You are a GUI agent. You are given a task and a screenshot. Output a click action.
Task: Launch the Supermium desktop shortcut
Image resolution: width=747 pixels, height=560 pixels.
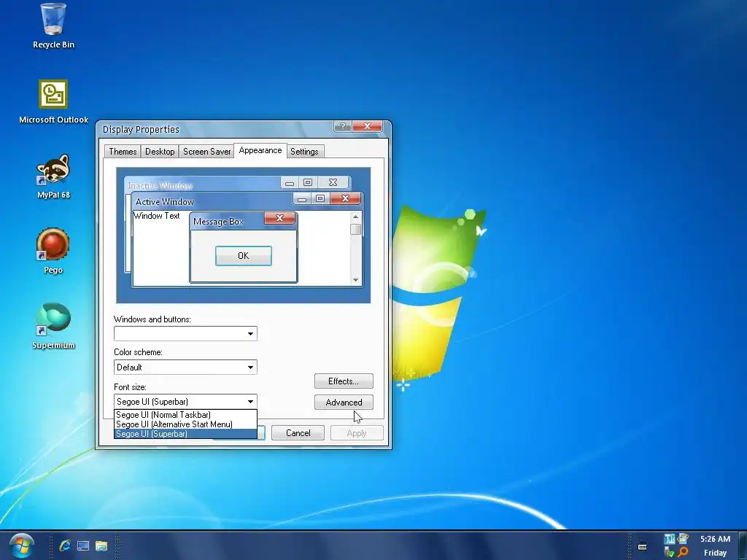point(53,326)
